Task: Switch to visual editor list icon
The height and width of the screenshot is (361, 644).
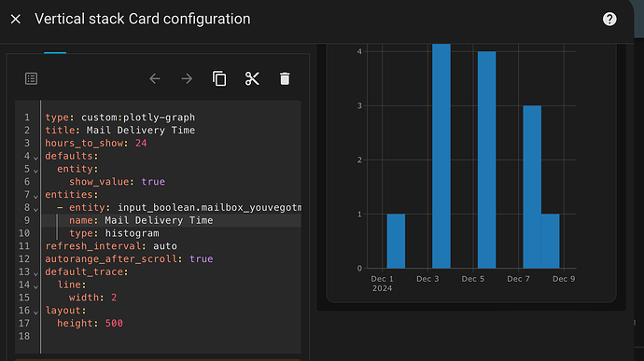Action: tap(31, 78)
